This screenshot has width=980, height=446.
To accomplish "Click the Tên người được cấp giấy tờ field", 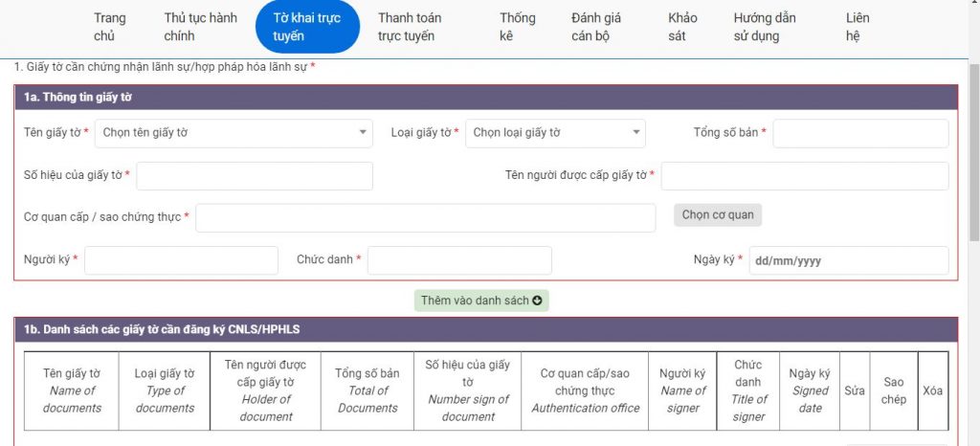I will tap(804, 176).
